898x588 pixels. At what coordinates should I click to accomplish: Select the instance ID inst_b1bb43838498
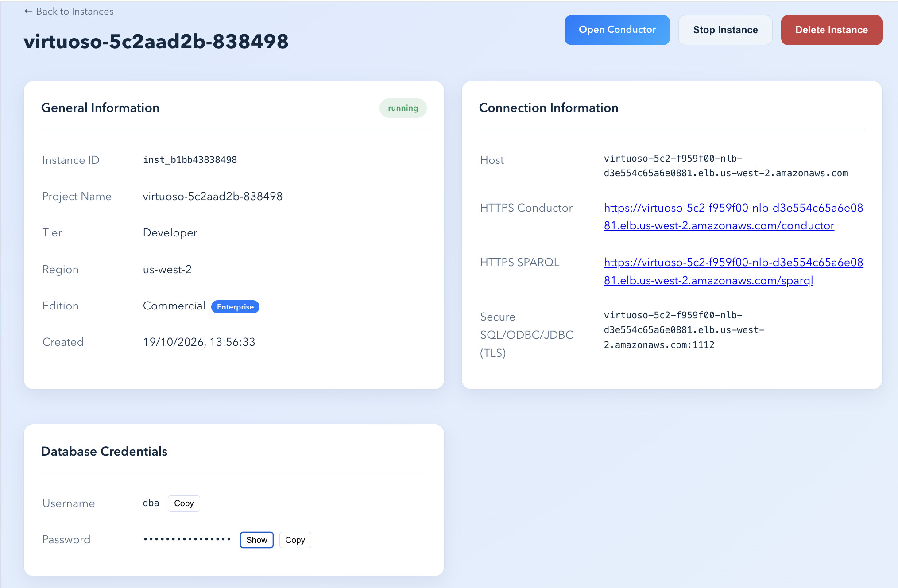point(190,160)
